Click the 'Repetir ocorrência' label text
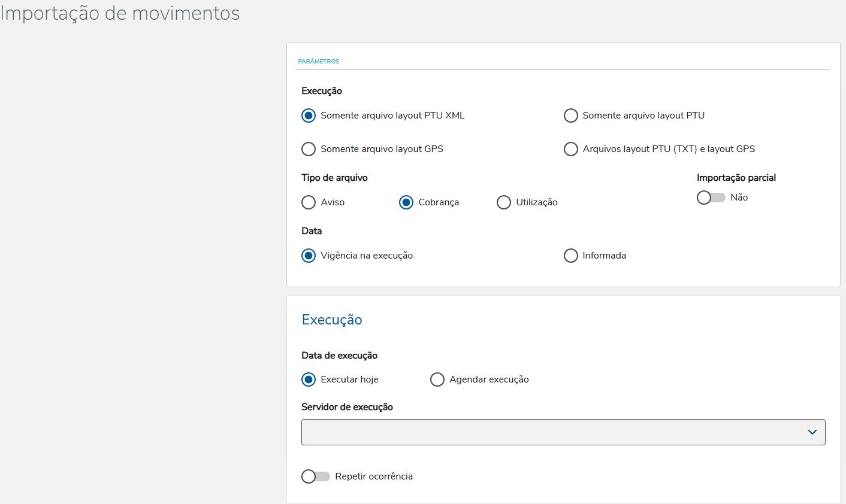846x504 pixels. [374, 476]
